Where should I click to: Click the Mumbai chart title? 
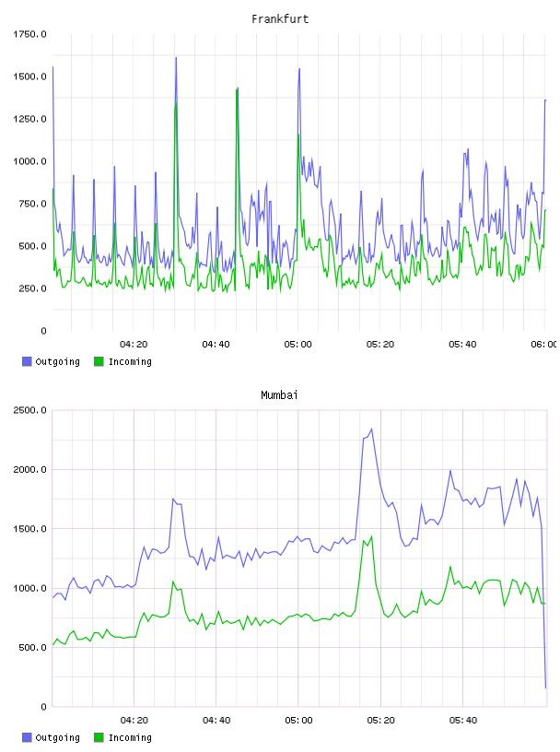coord(279,395)
